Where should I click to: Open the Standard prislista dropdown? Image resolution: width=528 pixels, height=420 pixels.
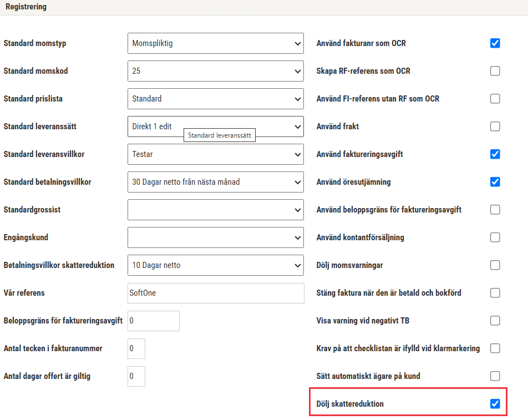tap(216, 99)
